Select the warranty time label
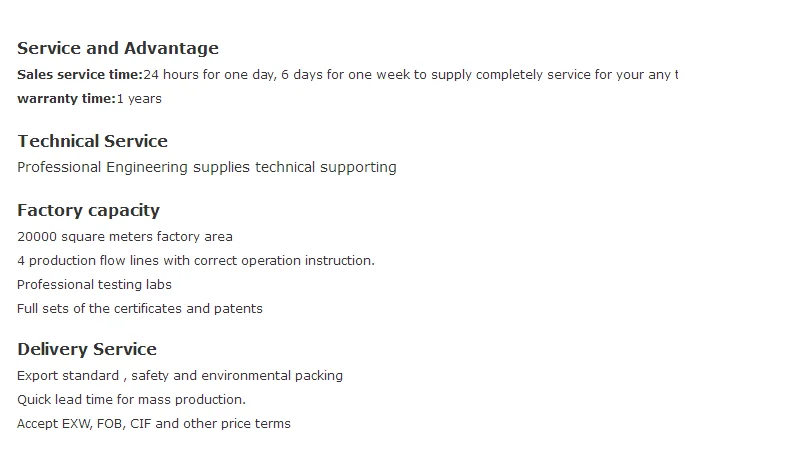 66,99
